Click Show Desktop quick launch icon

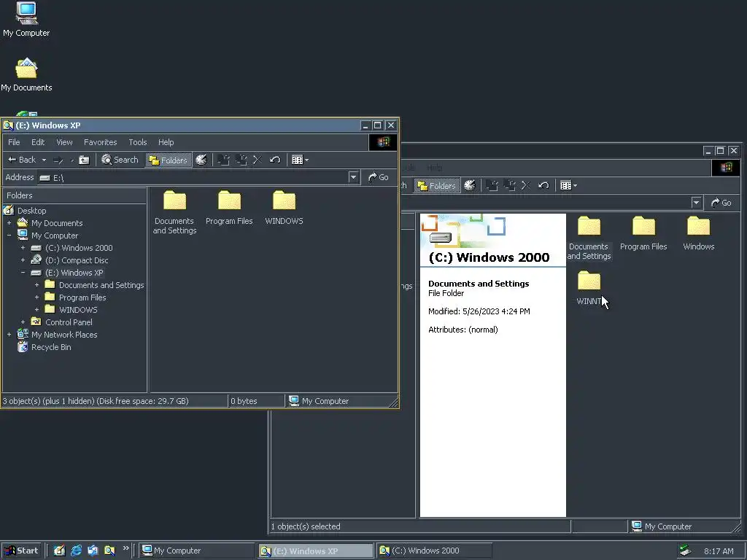click(x=59, y=551)
